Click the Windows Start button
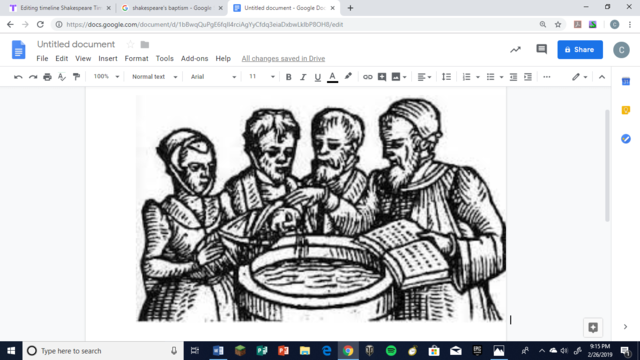 pos(11,351)
